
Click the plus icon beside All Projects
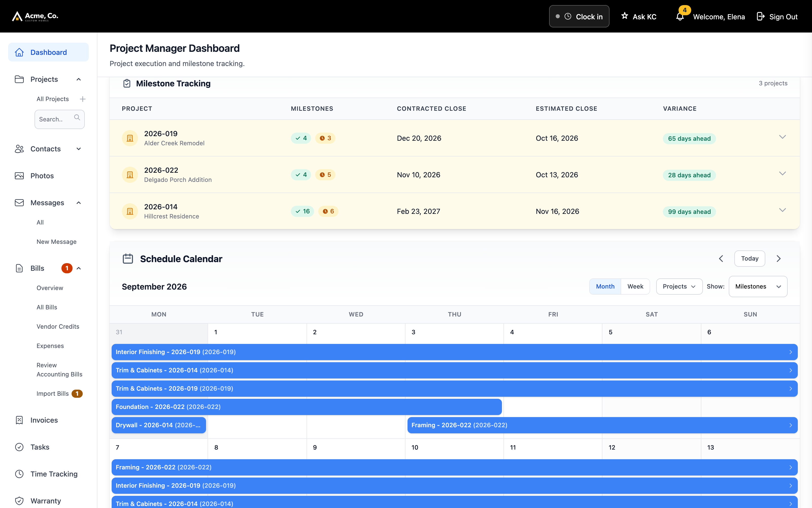pyautogui.click(x=82, y=99)
